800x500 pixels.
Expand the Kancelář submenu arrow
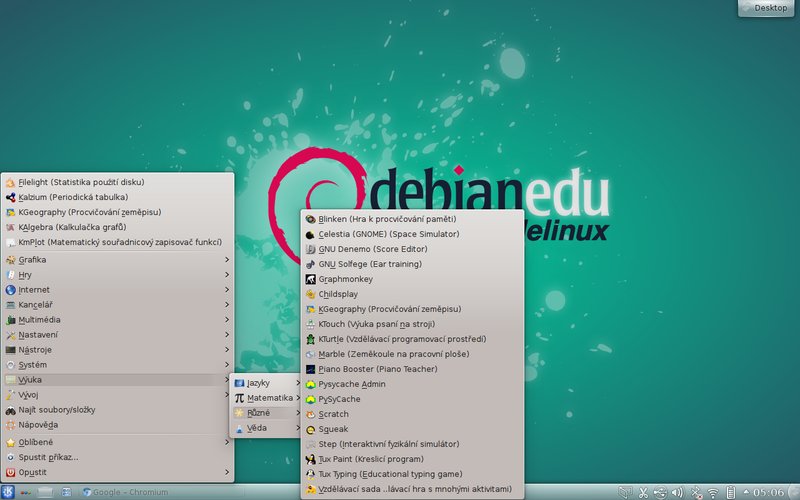[x=227, y=305]
